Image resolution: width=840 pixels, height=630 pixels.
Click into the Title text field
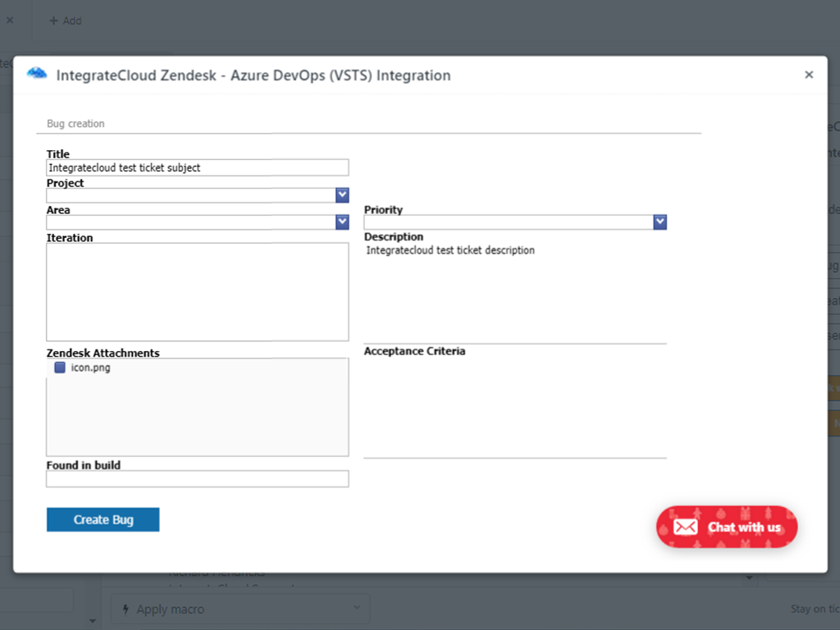click(x=197, y=167)
